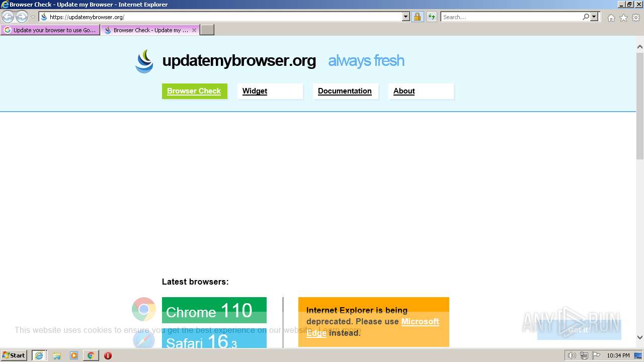Open the red stop-sign taskbar icon
The width and height of the screenshot is (644, 362).
[108, 355]
